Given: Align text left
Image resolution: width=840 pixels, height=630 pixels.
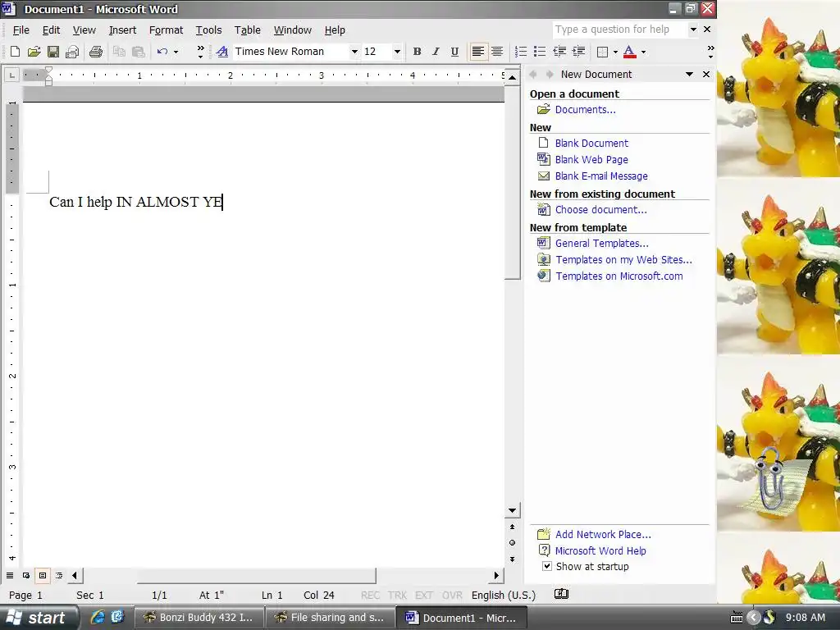Looking at the screenshot, I should pyautogui.click(x=478, y=52).
